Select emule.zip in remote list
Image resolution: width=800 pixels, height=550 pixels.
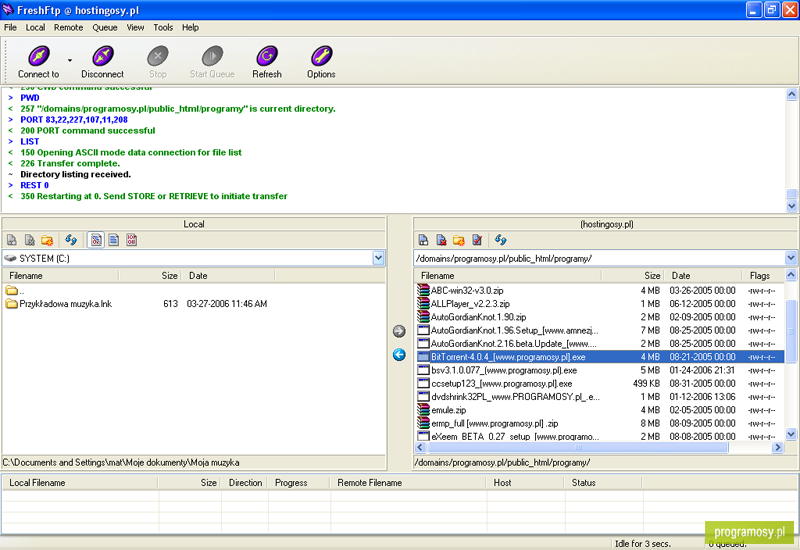599,410
